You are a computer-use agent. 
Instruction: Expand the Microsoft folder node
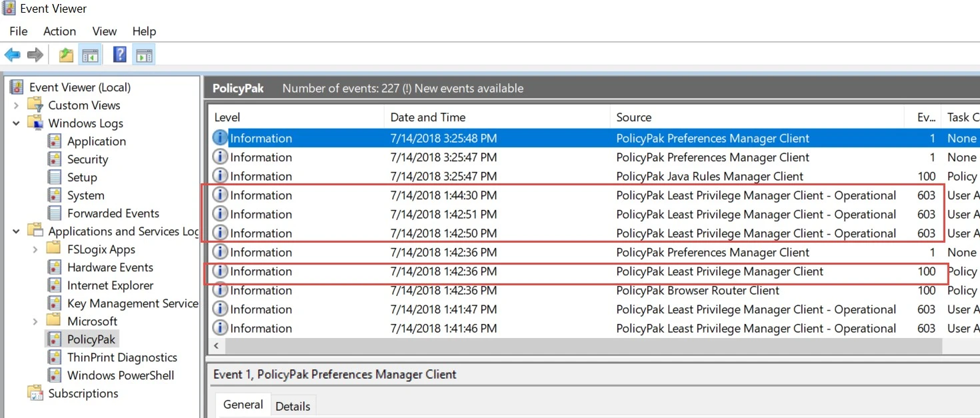[35, 321]
